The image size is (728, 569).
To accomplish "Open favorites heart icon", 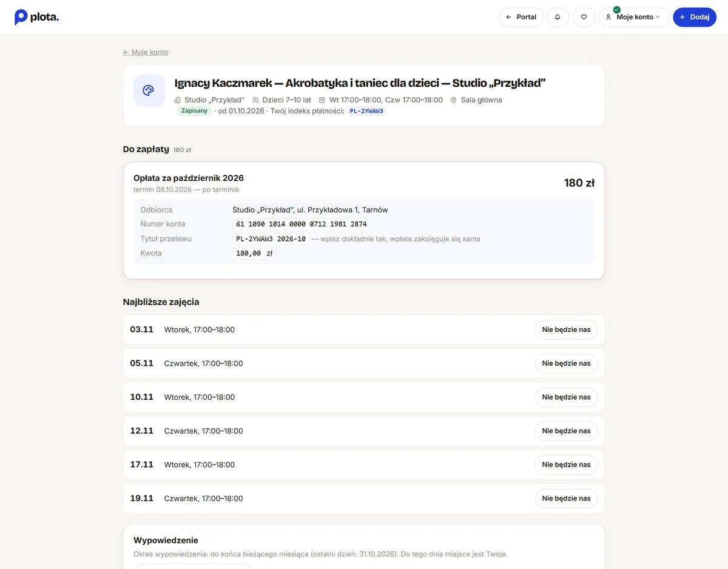I will [x=584, y=17].
